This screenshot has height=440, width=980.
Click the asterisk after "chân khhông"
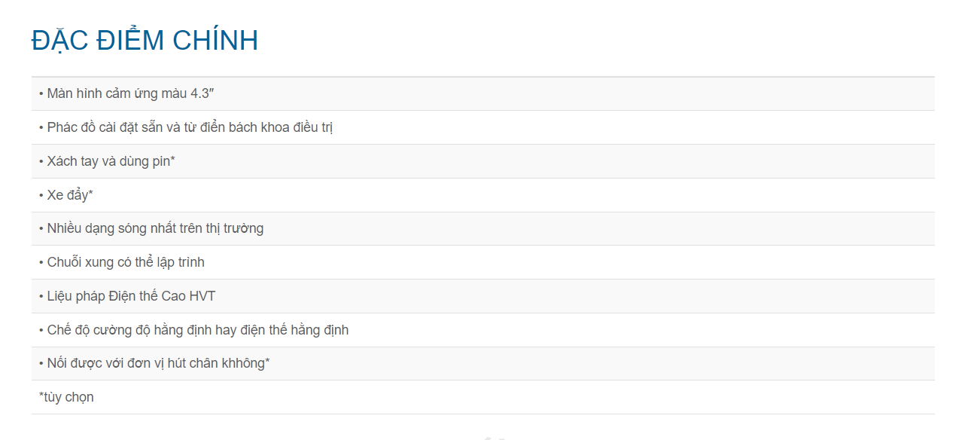tap(267, 362)
